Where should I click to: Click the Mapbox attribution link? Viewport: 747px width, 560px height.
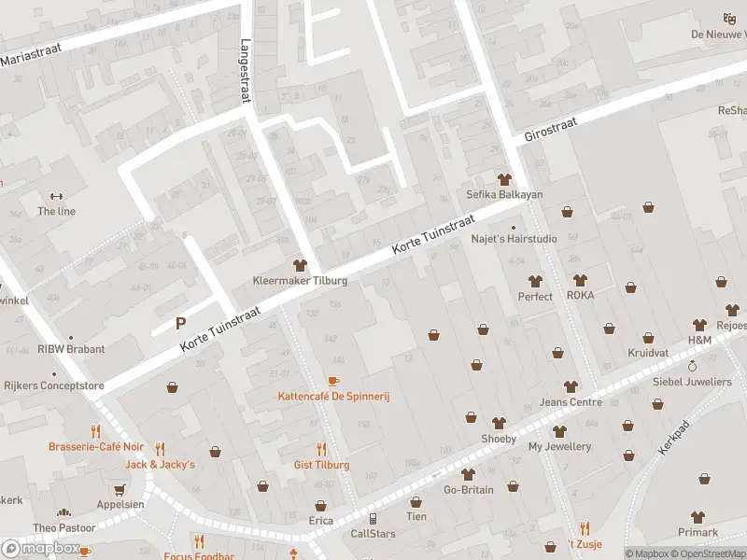[x=646, y=553]
